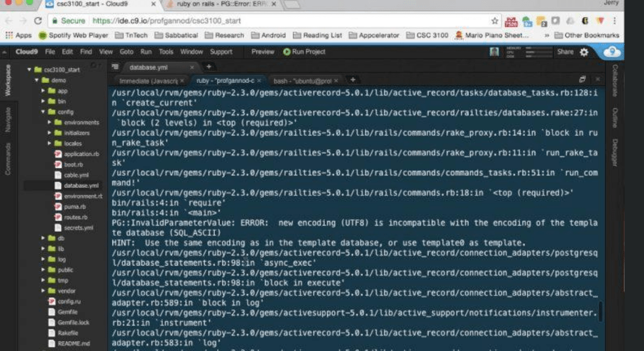
Task: Click the Share button
Action: 565,52
